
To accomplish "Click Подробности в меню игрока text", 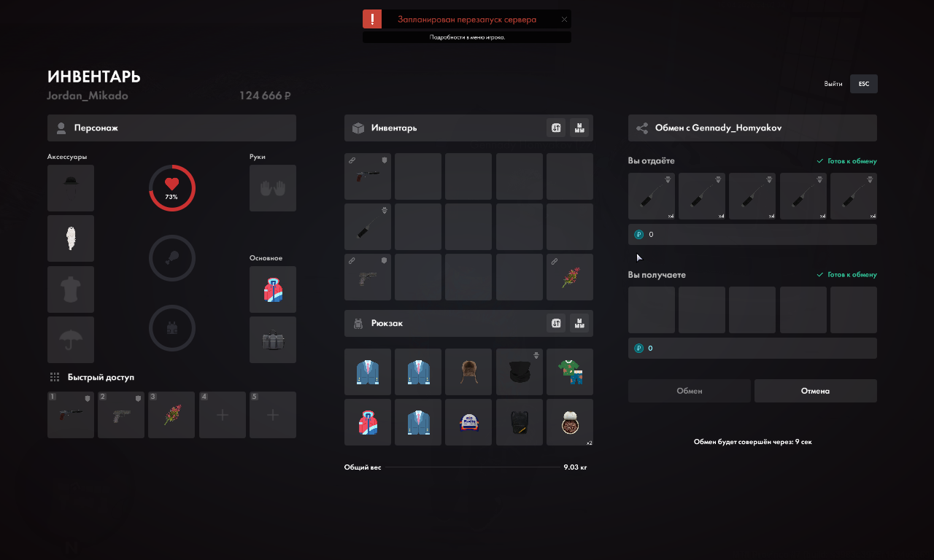I will click(467, 37).
